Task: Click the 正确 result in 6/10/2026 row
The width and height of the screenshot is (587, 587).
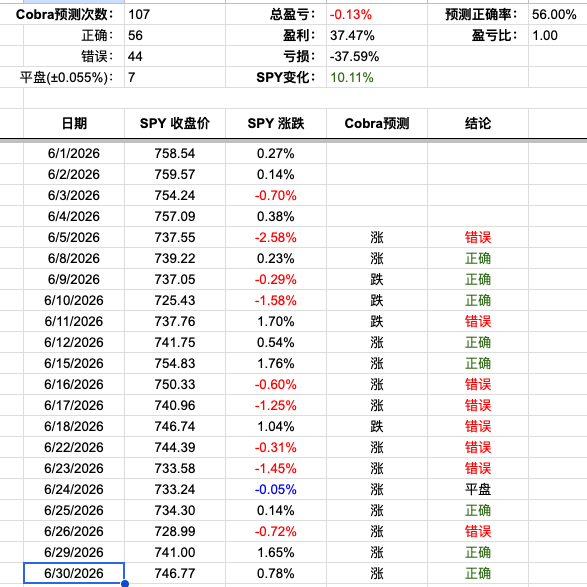Action: 478,300
